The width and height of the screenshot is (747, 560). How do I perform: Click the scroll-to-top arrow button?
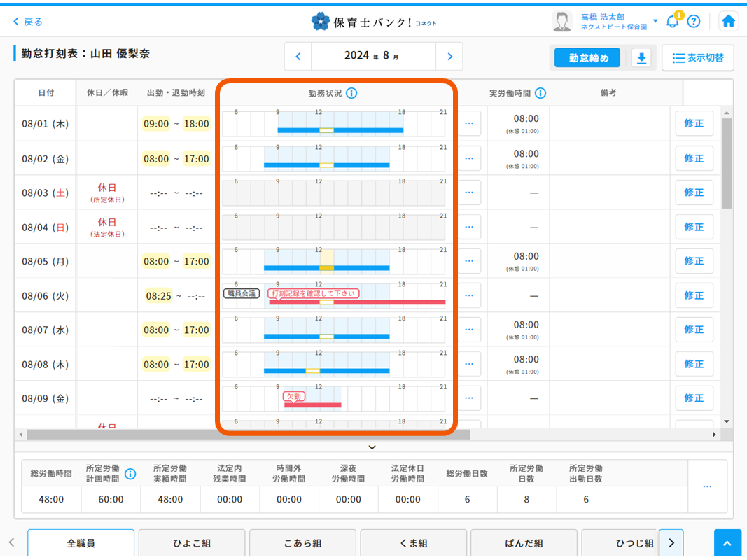coord(728,544)
